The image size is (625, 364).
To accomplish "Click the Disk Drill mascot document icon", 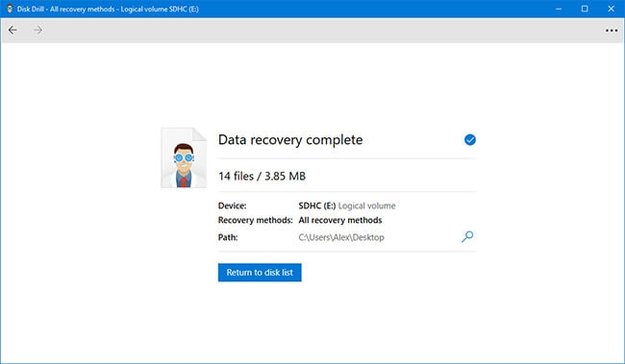I will [184, 158].
